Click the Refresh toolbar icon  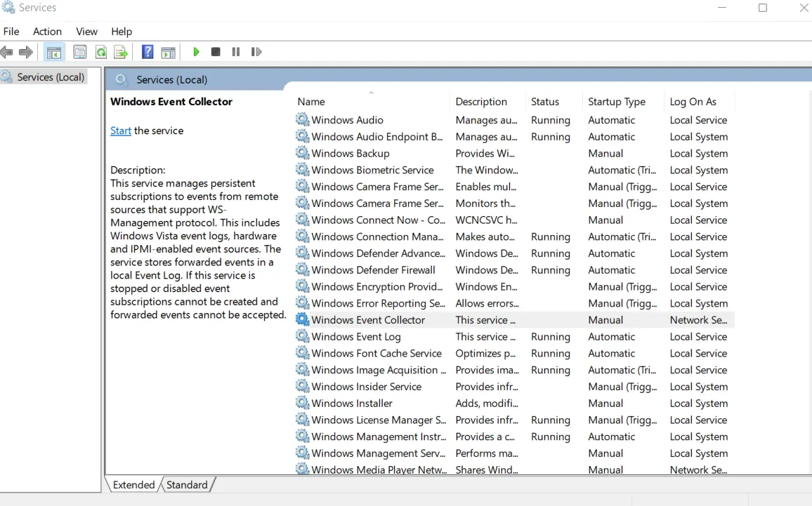click(x=101, y=52)
